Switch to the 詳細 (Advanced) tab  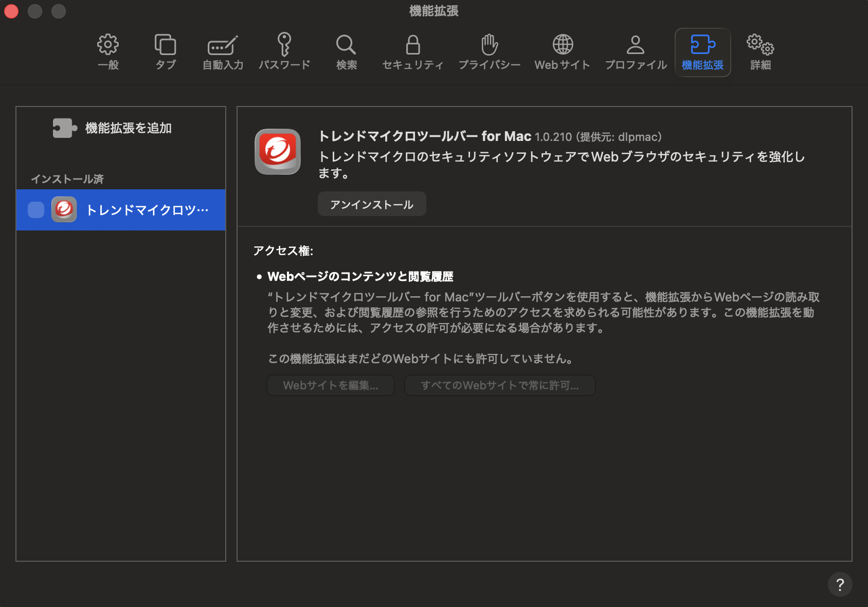760,51
